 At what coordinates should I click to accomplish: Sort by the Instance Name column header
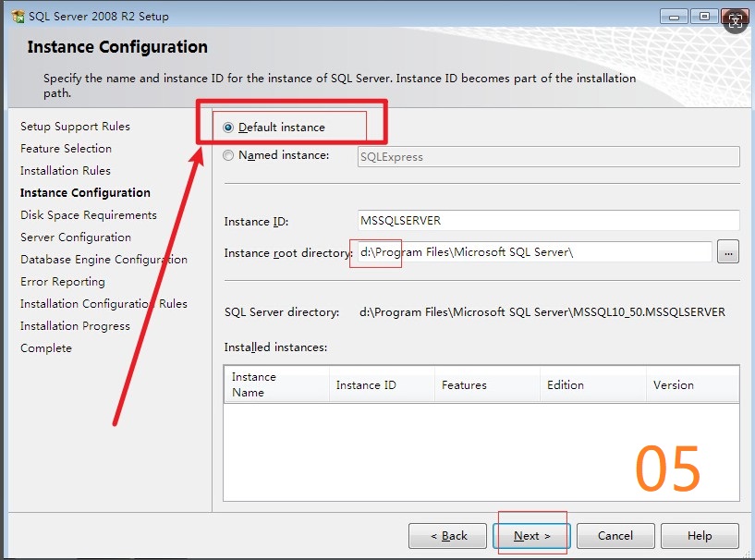pos(275,384)
